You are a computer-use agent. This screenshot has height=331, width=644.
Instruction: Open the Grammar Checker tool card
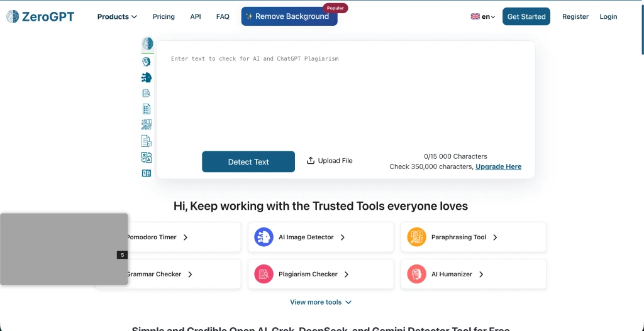169,274
